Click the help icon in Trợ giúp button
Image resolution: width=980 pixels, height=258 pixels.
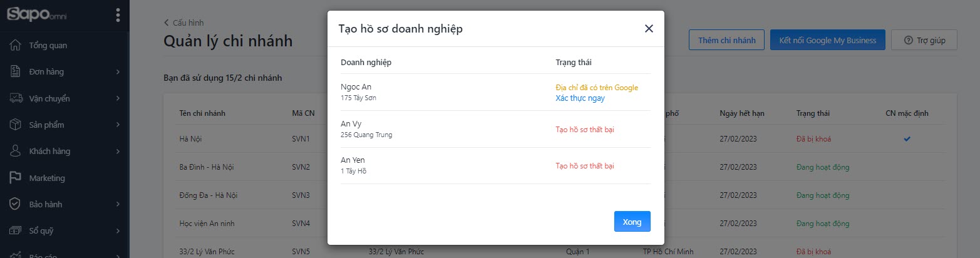909,40
